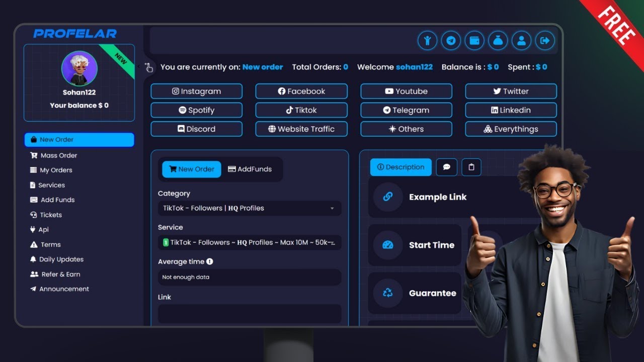
Task: Filter services by Youtube
Action: click(x=407, y=92)
